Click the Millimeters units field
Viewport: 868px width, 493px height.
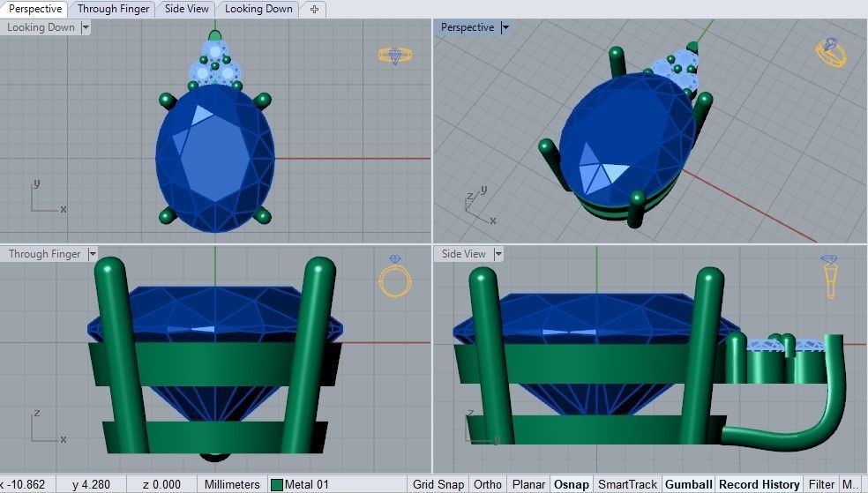[232, 485]
